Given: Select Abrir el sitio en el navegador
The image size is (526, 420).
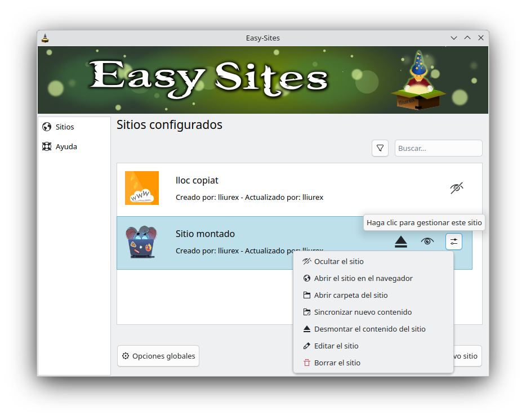Looking at the screenshot, I should (363, 279).
